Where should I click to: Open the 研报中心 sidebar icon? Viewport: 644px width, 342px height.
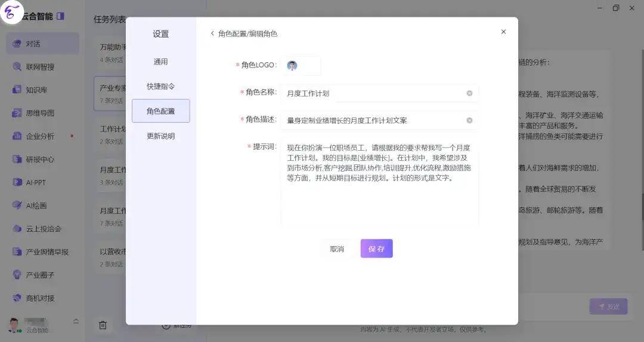pyautogui.click(x=17, y=159)
